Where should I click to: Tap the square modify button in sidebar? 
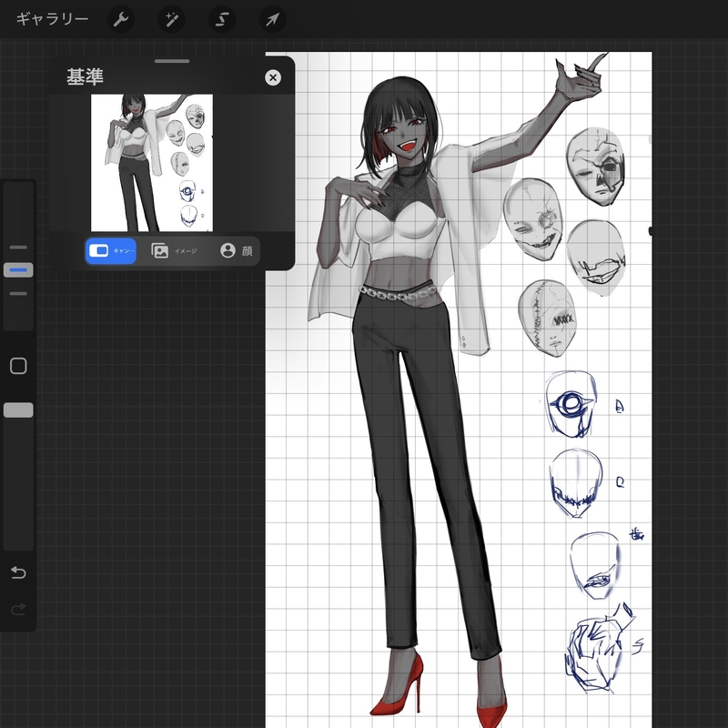(x=18, y=366)
